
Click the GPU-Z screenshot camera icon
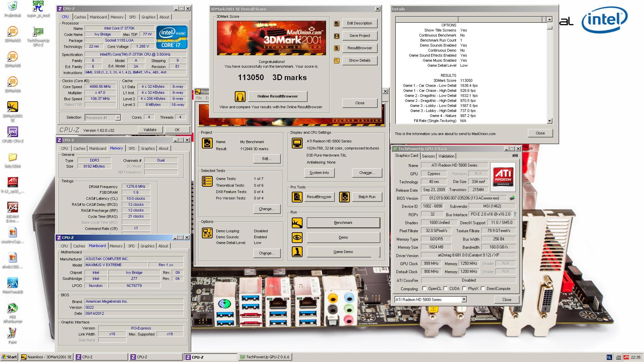tap(515, 156)
